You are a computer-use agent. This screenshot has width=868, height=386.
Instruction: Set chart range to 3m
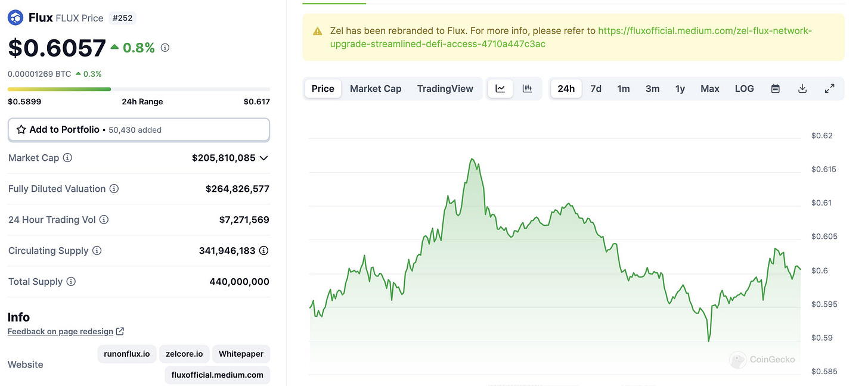click(652, 89)
